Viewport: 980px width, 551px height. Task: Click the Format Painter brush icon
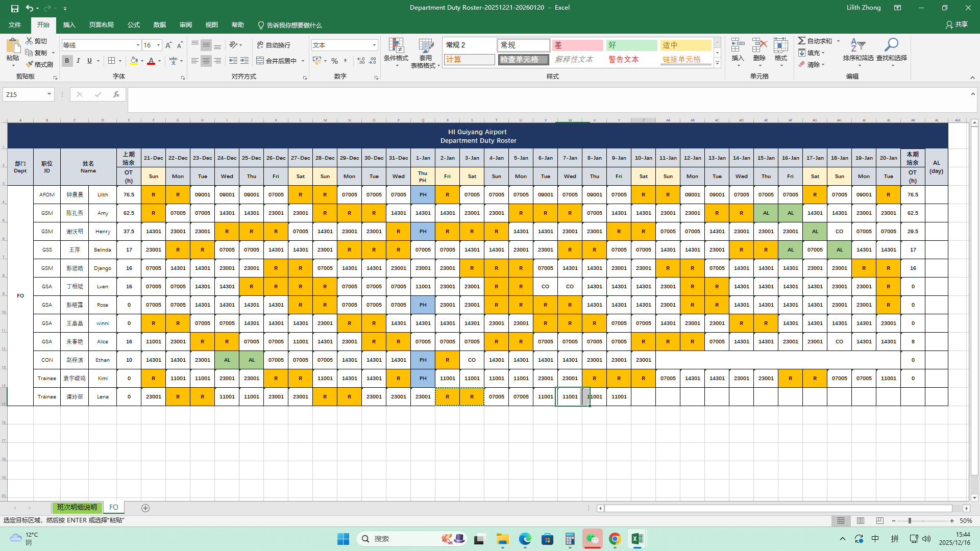pos(30,64)
